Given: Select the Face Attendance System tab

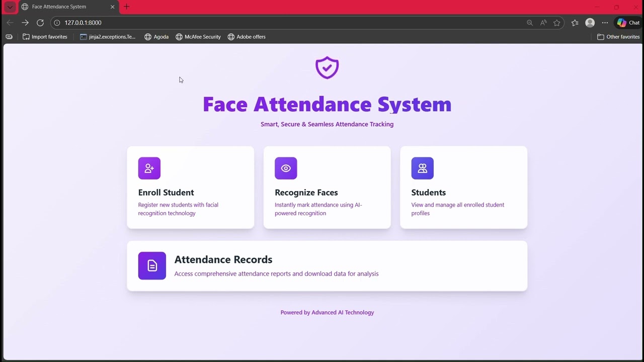Looking at the screenshot, I should pos(68,7).
